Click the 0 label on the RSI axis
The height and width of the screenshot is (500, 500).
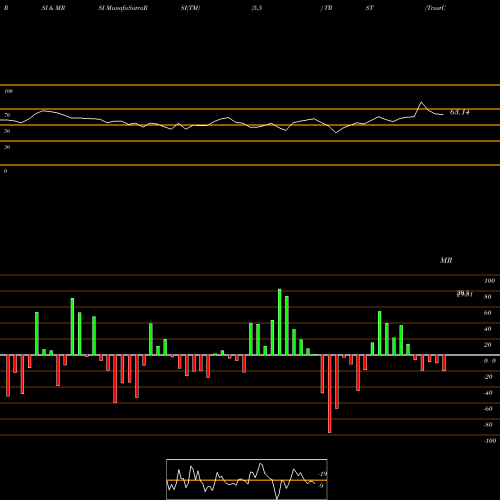pyautogui.click(x=5, y=171)
